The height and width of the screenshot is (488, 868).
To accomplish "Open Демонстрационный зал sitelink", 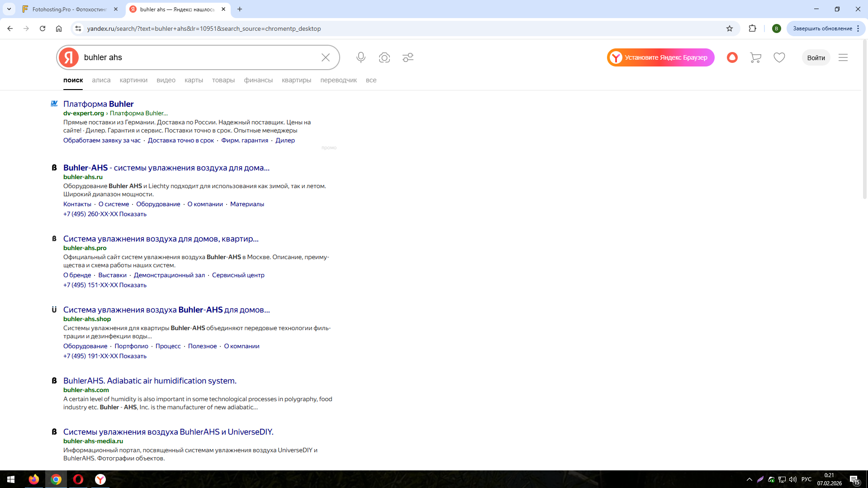I will [169, 275].
